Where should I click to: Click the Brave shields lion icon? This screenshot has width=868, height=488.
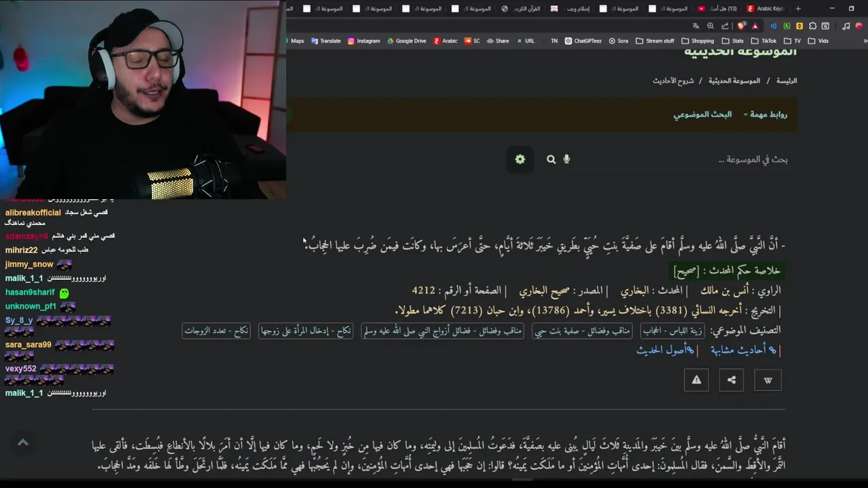741,26
